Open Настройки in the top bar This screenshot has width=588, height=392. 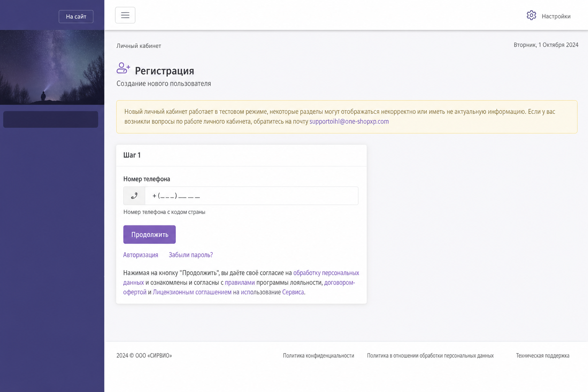click(x=556, y=16)
